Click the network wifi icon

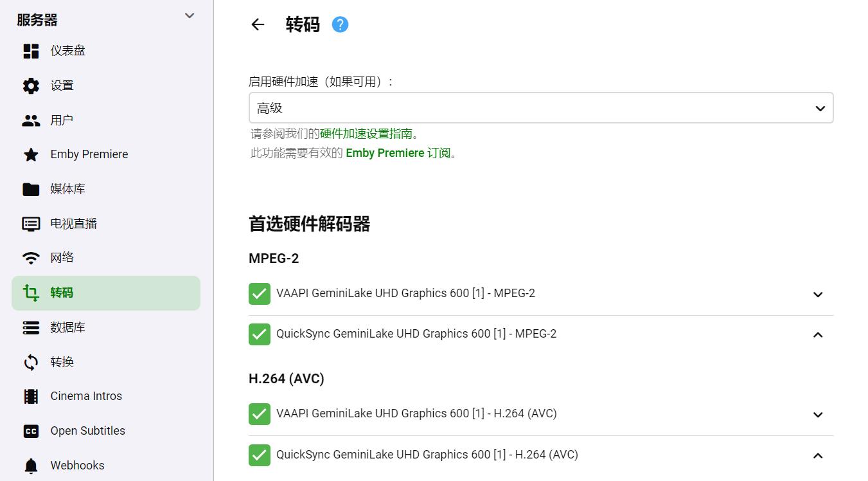(x=31, y=258)
